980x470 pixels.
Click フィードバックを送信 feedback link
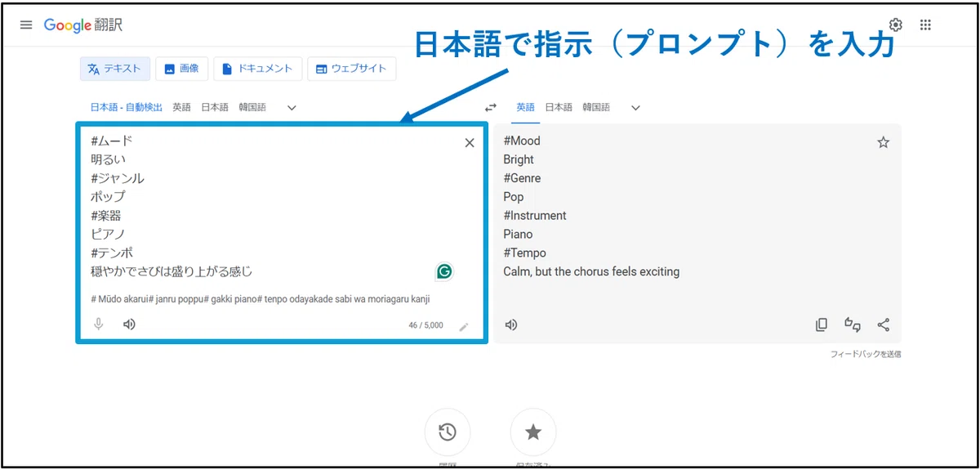pos(866,354)
